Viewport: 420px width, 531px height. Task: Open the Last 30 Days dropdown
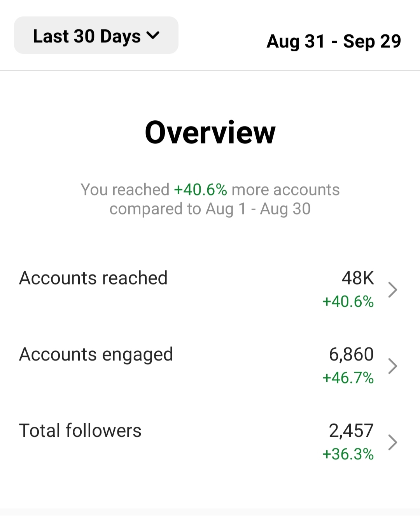coord(96,35)
